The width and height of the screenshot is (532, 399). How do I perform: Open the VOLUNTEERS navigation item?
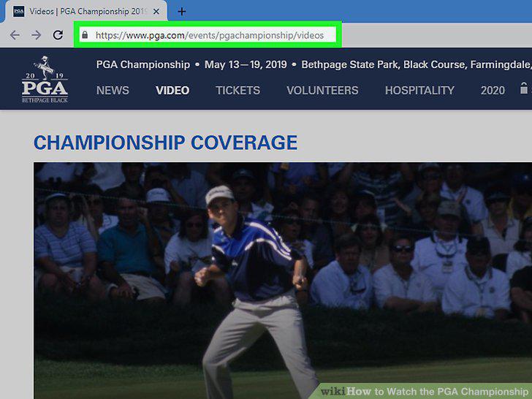tap(322, 91)
